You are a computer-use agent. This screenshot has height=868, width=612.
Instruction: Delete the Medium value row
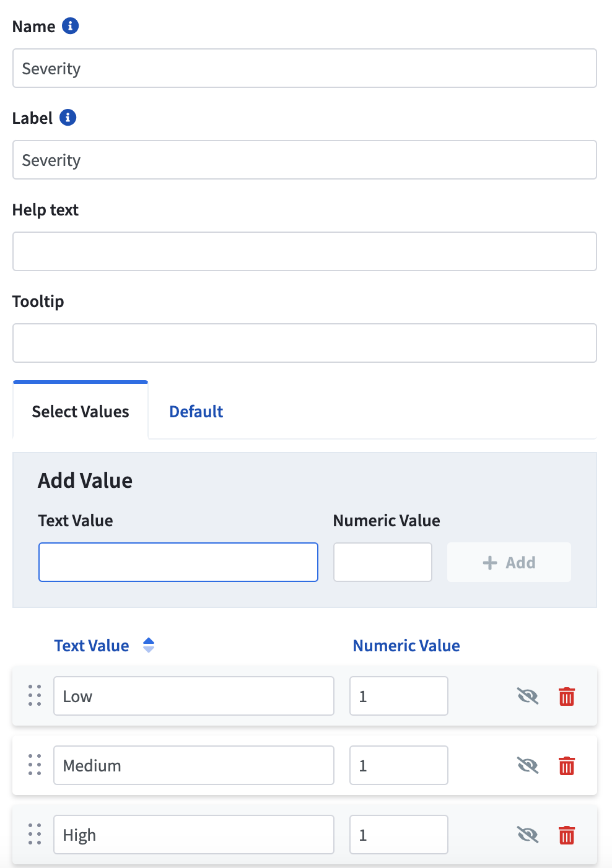[567, 766]
